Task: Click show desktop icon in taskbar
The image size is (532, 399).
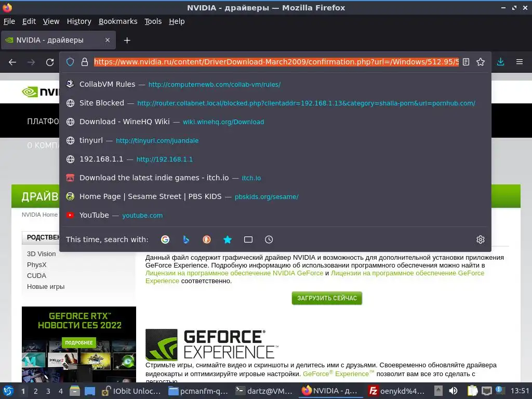Action: (x=90, y=391)
